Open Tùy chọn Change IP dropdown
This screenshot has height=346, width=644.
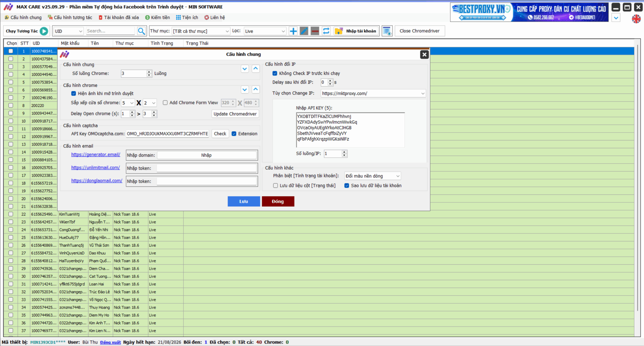(x=423, y=93)
